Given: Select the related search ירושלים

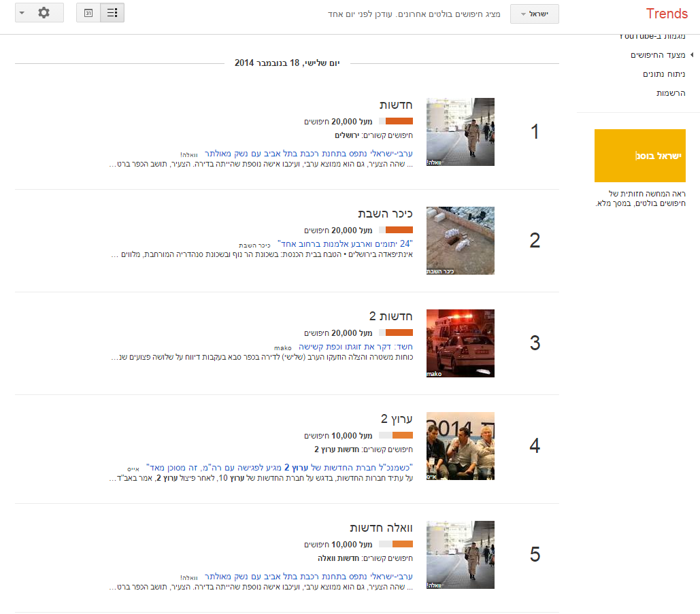Looking at the screenshot, I should [347, 135].
